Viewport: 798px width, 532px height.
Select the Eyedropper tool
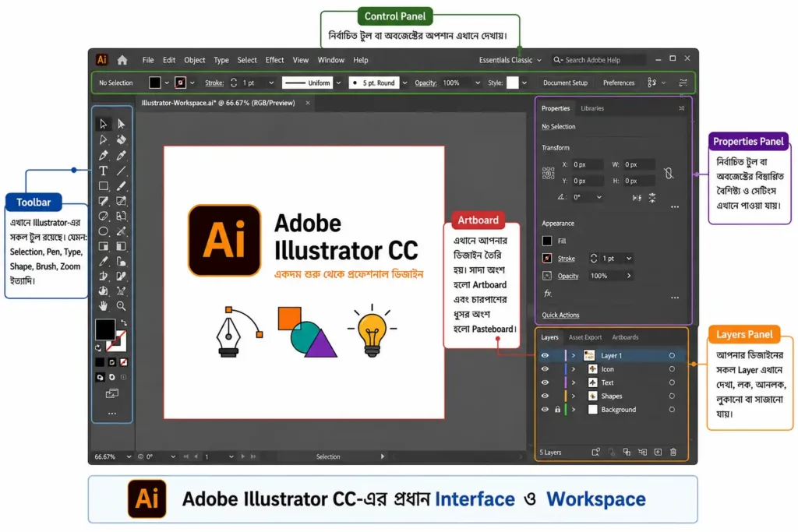(x=104, y=262)
